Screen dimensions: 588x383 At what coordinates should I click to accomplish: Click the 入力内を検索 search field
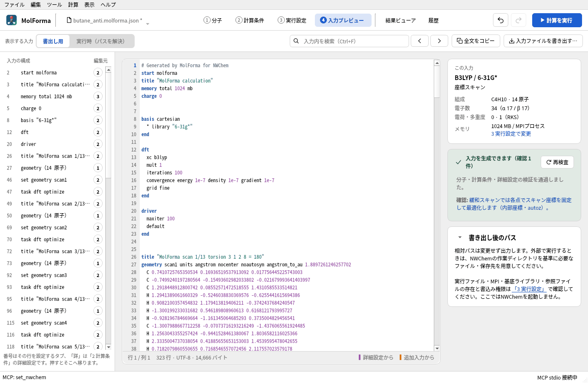pyautogui.click(x=349, y=41)
